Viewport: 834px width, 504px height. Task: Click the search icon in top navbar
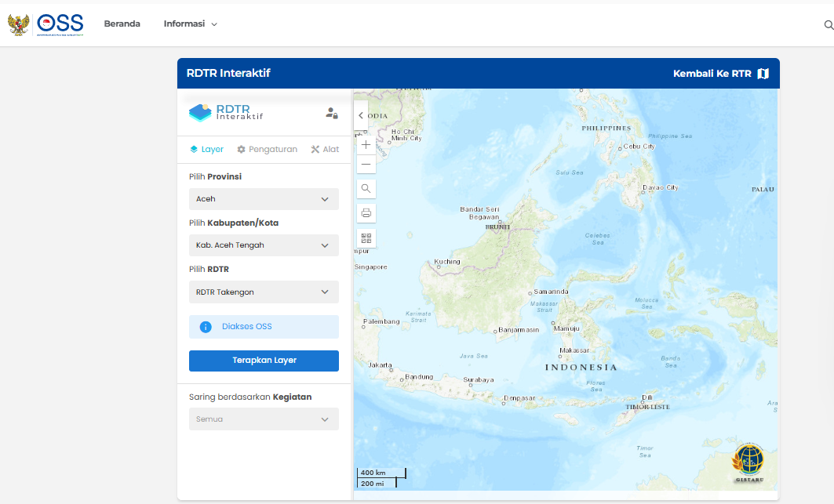coord(829,25)
